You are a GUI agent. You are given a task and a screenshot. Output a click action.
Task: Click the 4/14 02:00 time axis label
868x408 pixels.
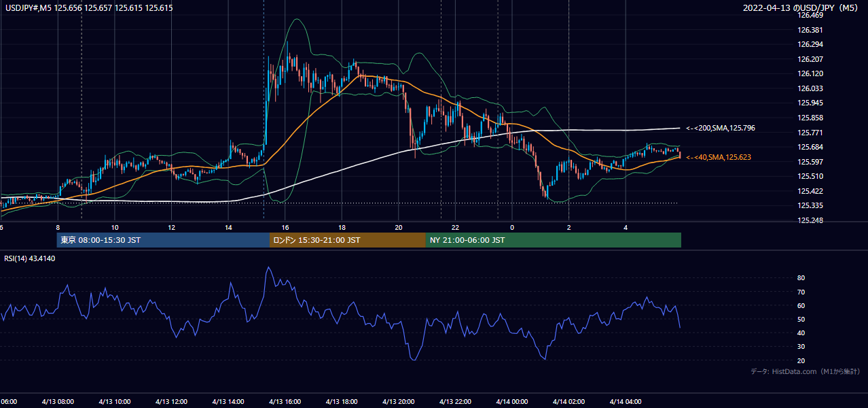[568, 401]
